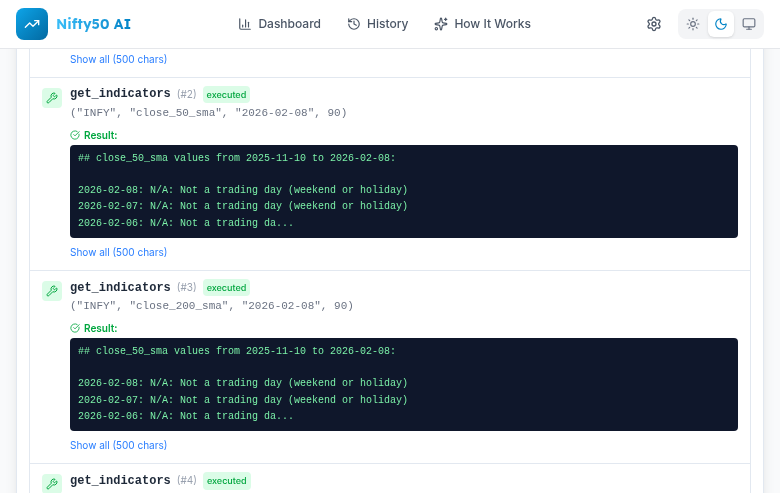Image resolution: width=780 pixels, height=493 pixels.
Task: Open the How It Works page
Action: (482, 24)
